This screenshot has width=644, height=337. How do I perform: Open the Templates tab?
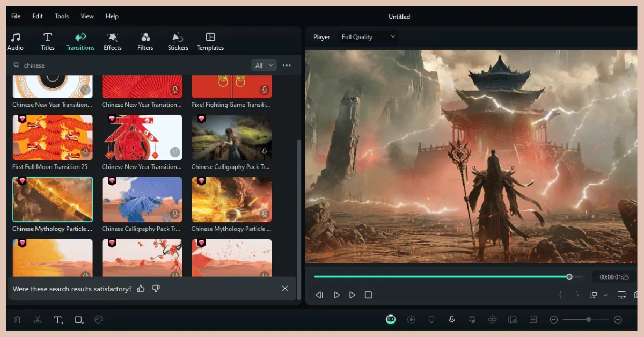[x=210, y=41]
